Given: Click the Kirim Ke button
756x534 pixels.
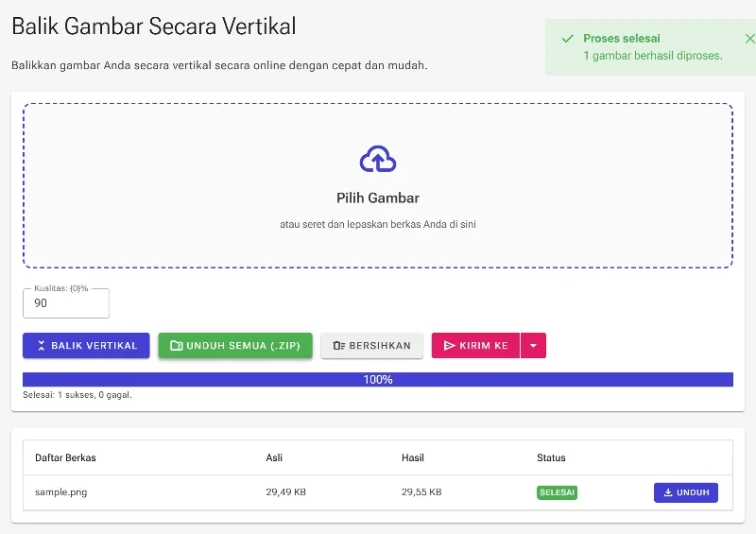Looking at the screenshot, I should click(x=476, y=345).
